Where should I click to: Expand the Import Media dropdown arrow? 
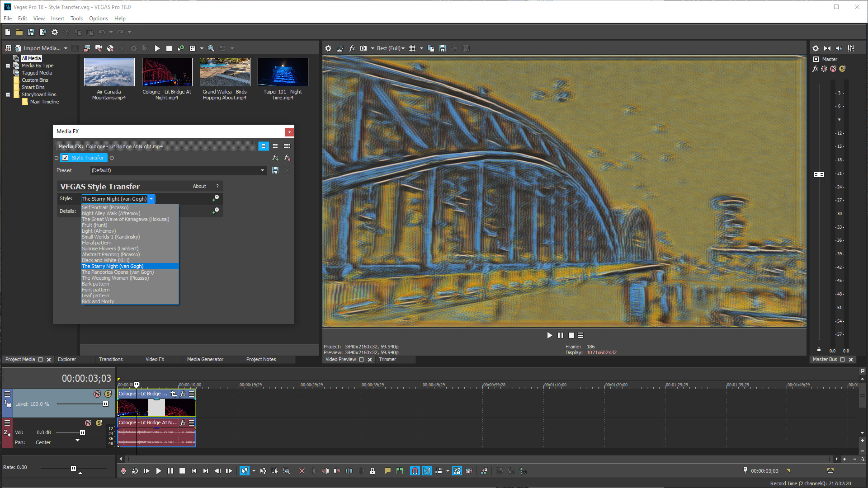click(66, 48)
